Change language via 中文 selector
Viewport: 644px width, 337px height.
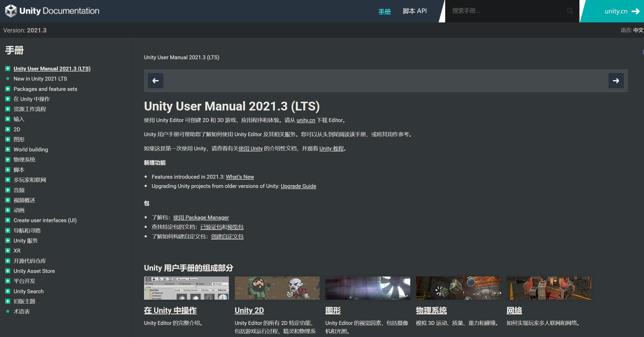click(638, 30)
